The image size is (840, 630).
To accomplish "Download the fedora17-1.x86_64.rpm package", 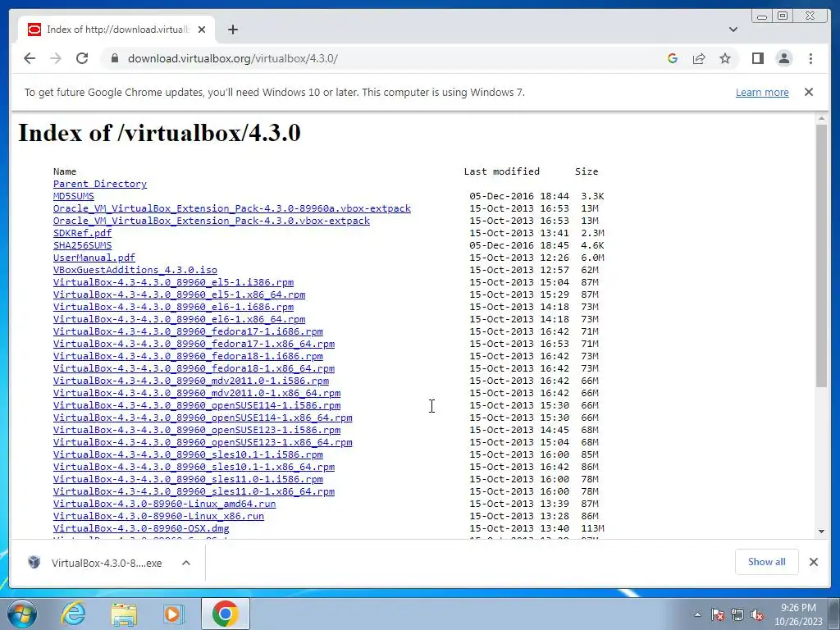I will click(x=194, y=344).
